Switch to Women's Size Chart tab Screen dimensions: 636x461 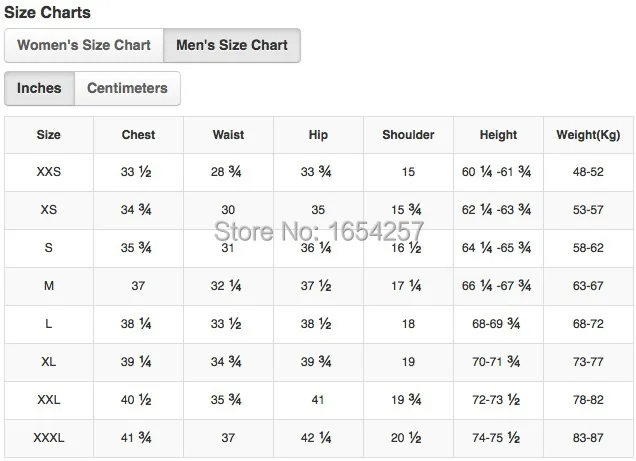click(84, 45)
